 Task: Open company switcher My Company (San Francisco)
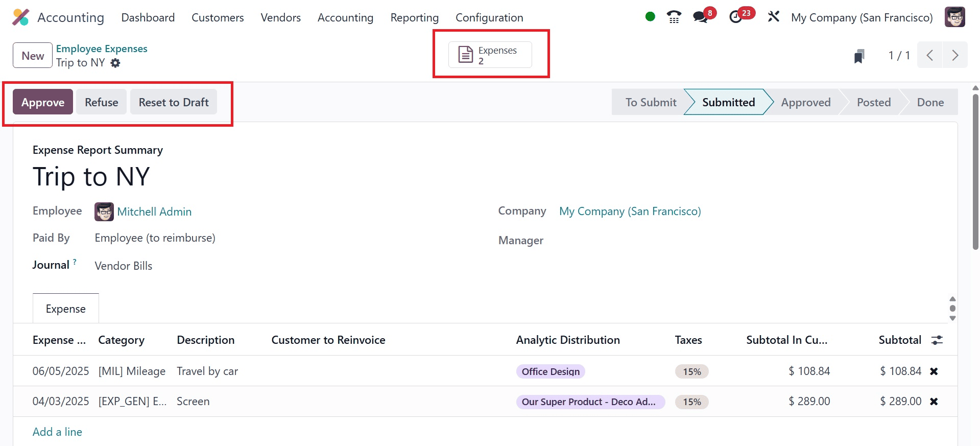[x=862, y=17]
